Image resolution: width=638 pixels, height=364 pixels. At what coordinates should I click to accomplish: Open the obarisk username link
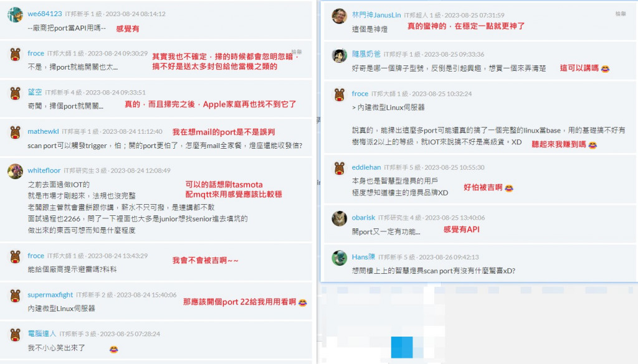point(363,217)
